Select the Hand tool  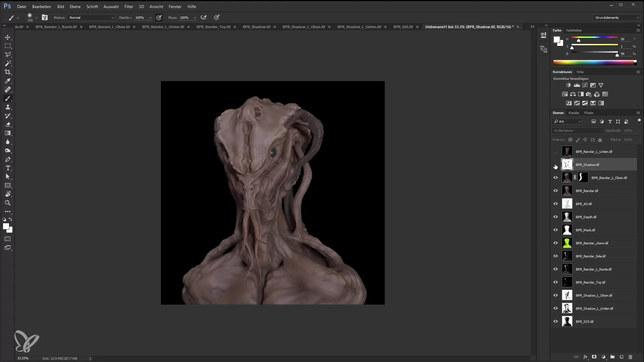click(8, 194)
